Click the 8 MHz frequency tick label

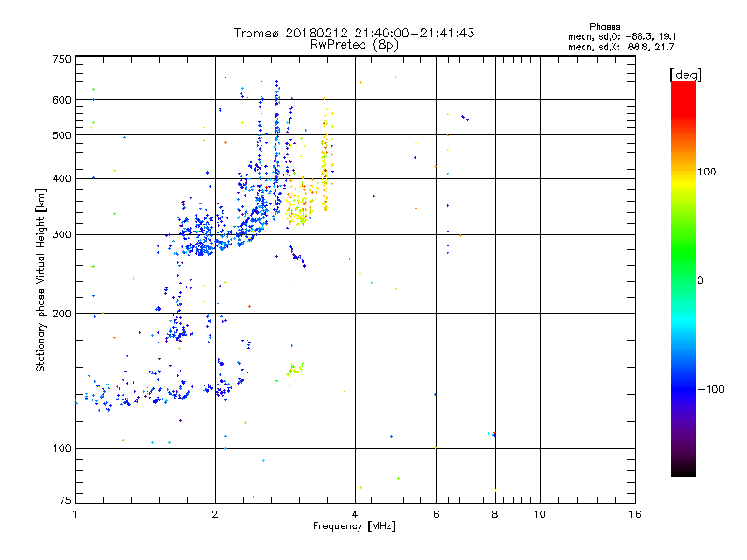click(495, 514)
